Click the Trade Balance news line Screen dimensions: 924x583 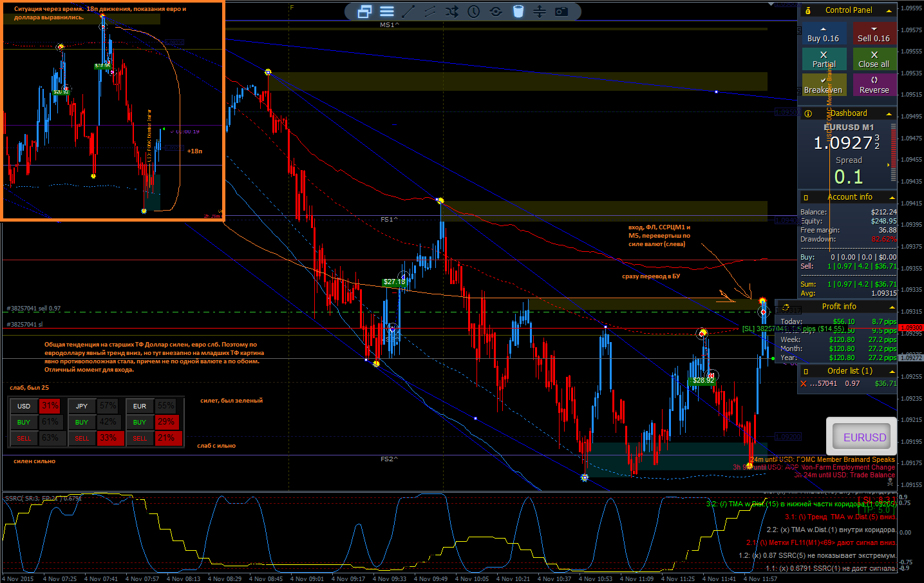[844, 475]
